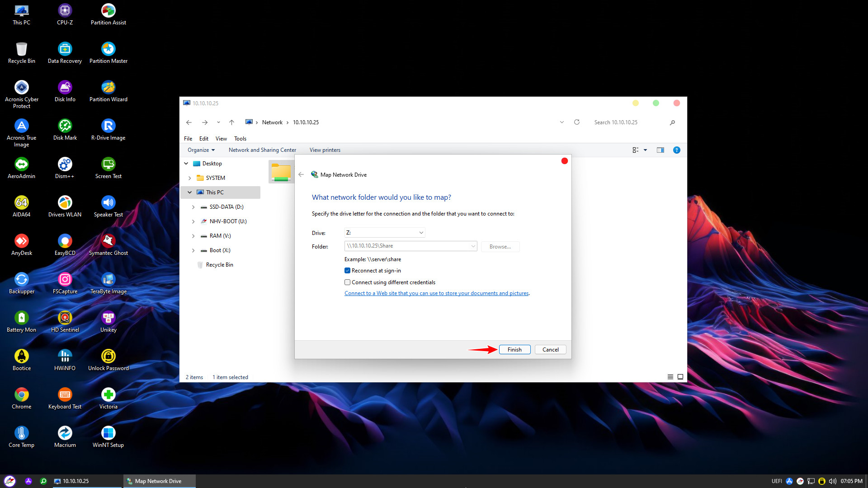Open the Tools menu
Viewport: 868px width, 488px height.
[240, 139]
